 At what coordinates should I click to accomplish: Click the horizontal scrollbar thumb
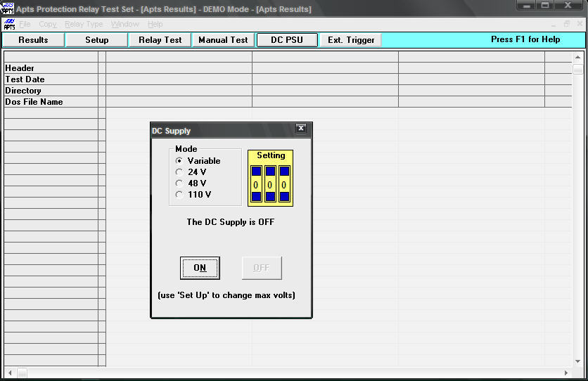[22, 373]
